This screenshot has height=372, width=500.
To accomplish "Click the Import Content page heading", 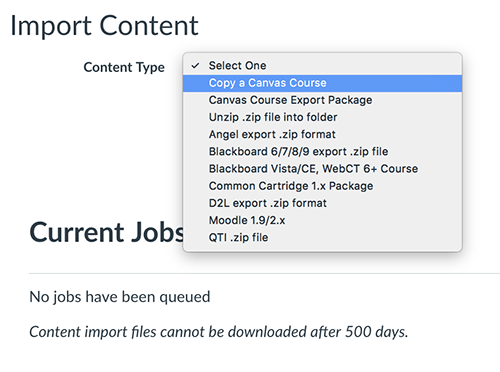I will [x=104, y=25].
